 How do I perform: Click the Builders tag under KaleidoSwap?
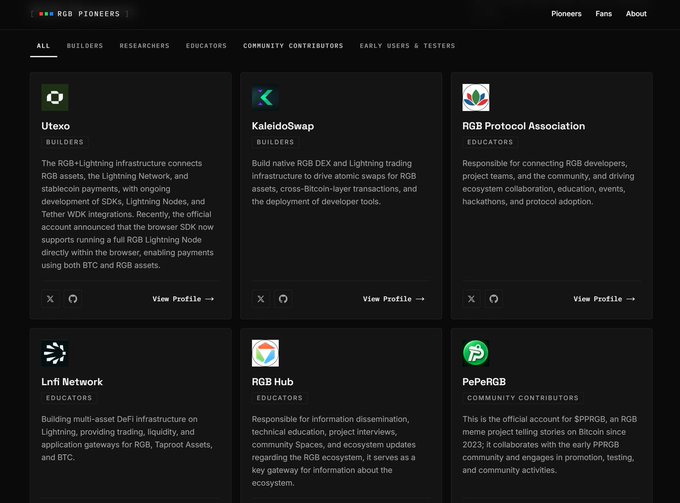pos(275,142)
